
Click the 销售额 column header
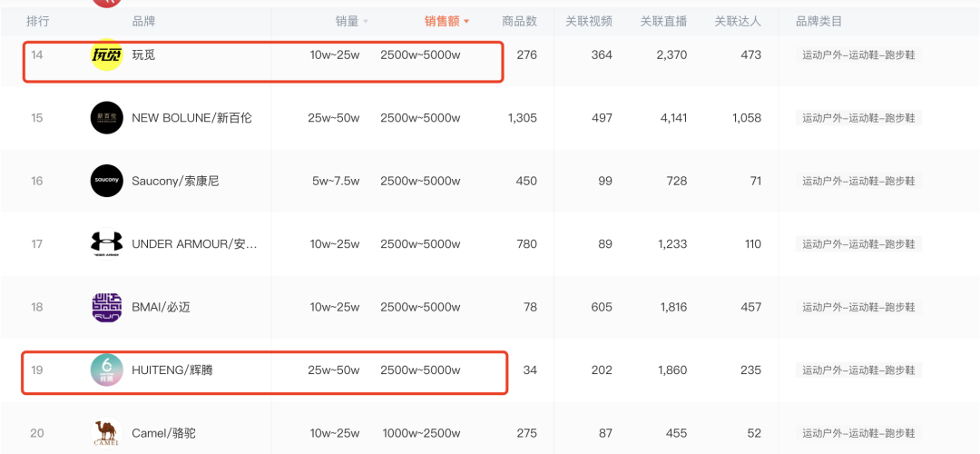point(442,21)
